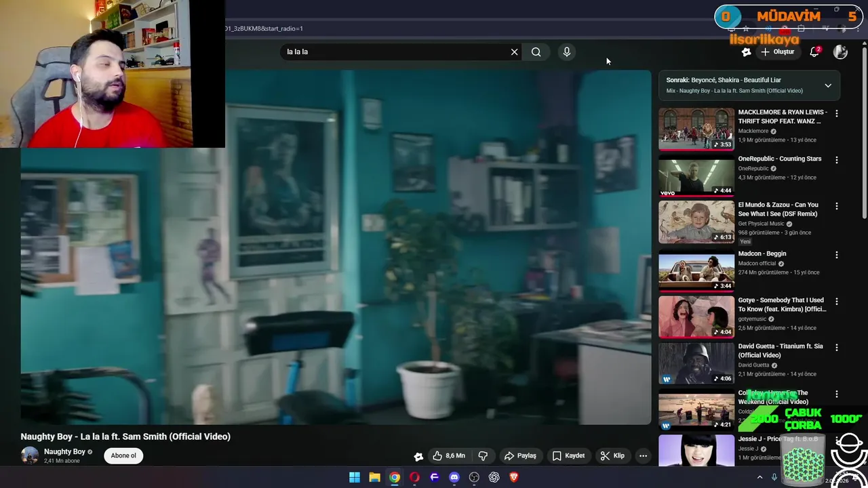Open Brave browser from taskbar

[514, 477]
